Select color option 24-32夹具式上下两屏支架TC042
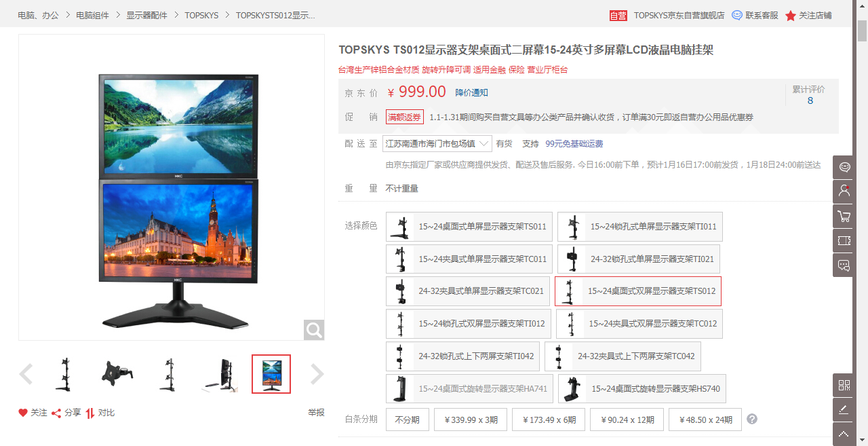 (x=623, y=356)
